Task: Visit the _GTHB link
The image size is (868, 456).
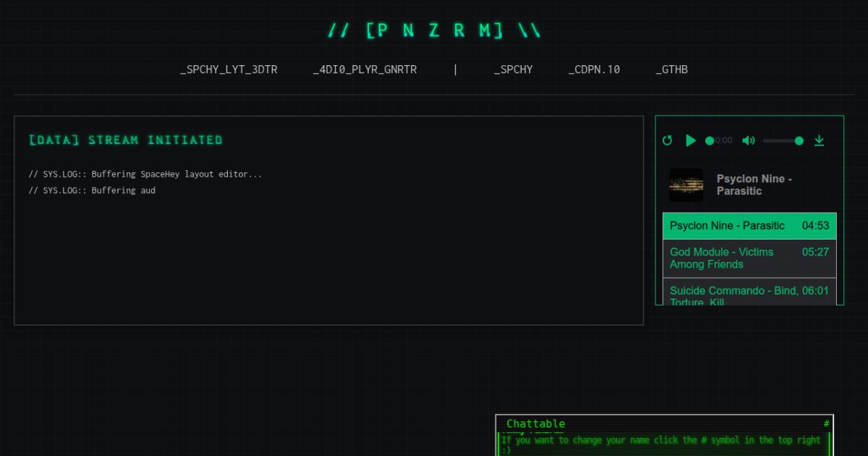Action: click(671, 70)
